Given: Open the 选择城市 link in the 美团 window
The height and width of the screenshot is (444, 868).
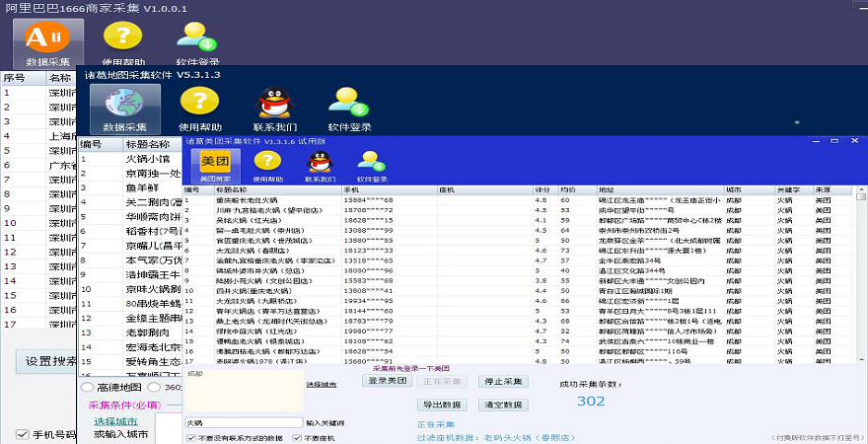Looking at the screenshot, I should coord(322,384).
